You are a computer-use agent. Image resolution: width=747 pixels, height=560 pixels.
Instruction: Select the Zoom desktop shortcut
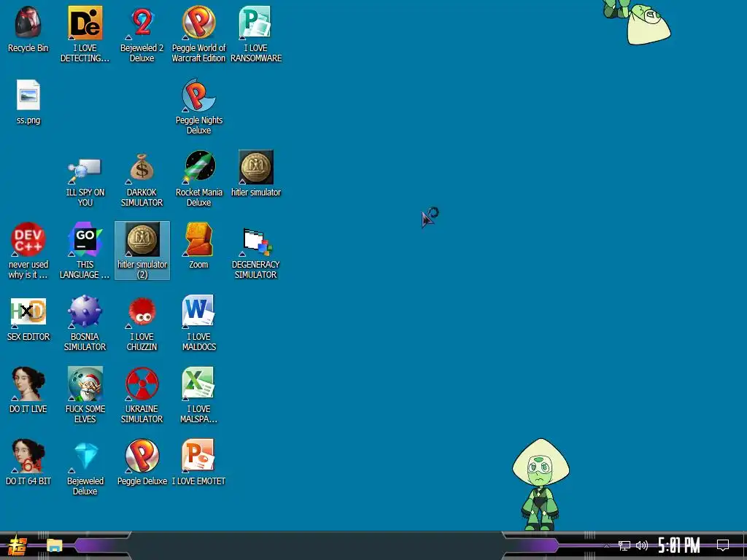point(198,246)
